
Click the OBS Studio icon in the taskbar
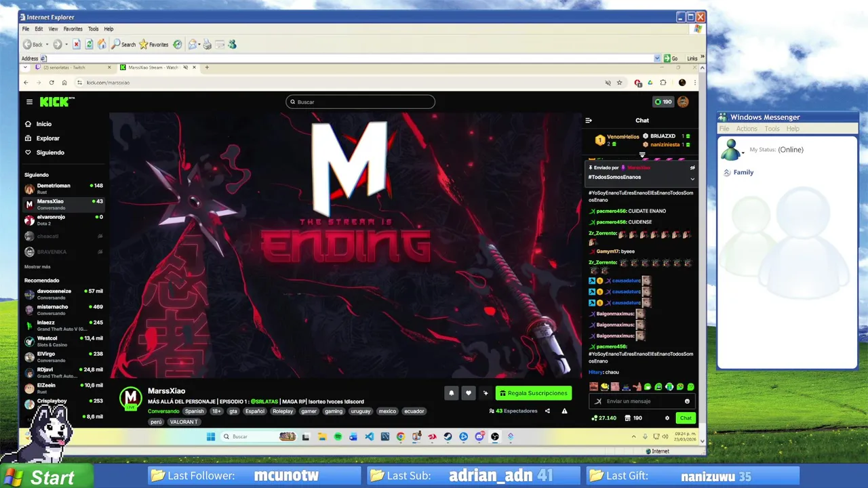coord(494,436)
